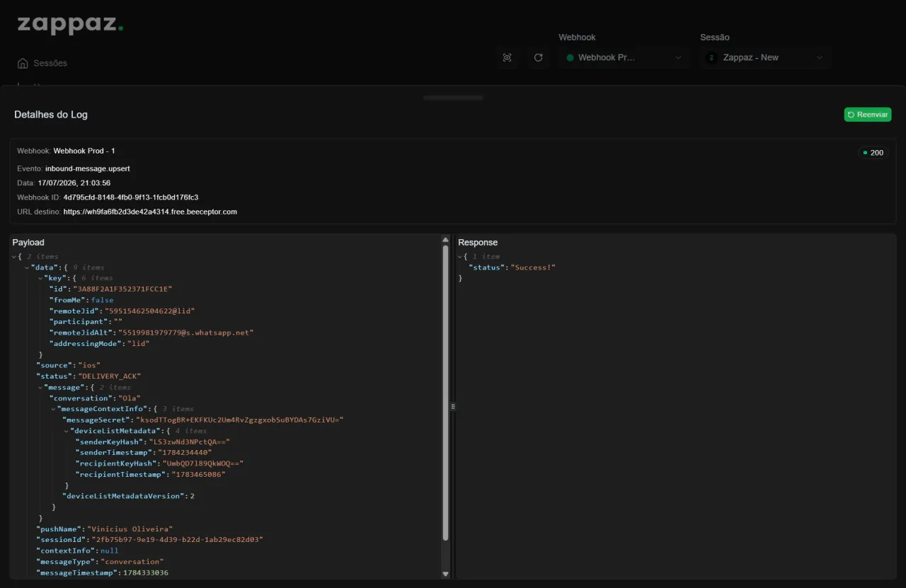Click the payload vertical scrollbar thumb
The image size is (906, 588).
[x=445, y=393]
